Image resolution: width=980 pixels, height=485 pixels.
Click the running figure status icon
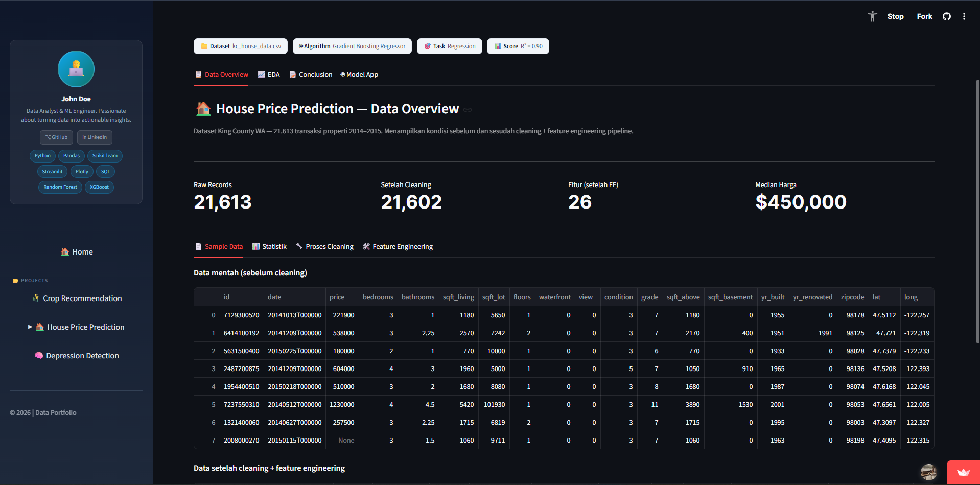click(x=872, y=16)
